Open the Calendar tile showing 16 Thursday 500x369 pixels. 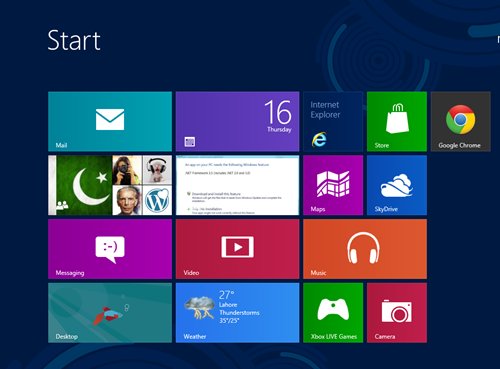pyautogui.click(x=237, y=122)
